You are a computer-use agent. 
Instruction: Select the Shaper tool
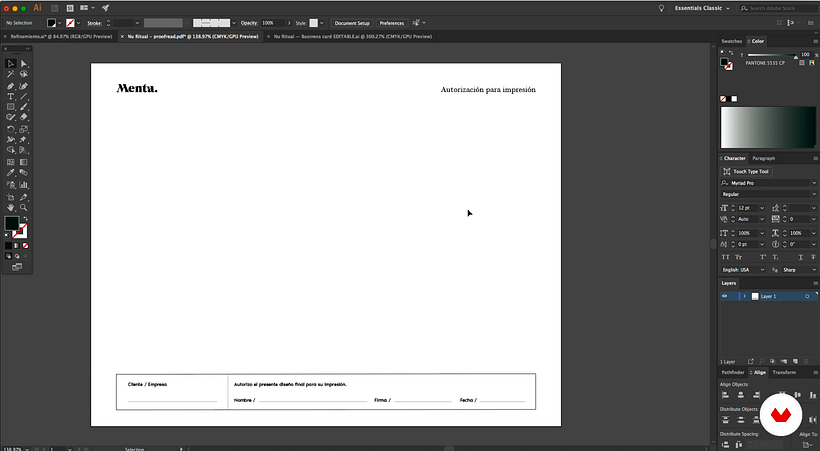coord(10,117)
